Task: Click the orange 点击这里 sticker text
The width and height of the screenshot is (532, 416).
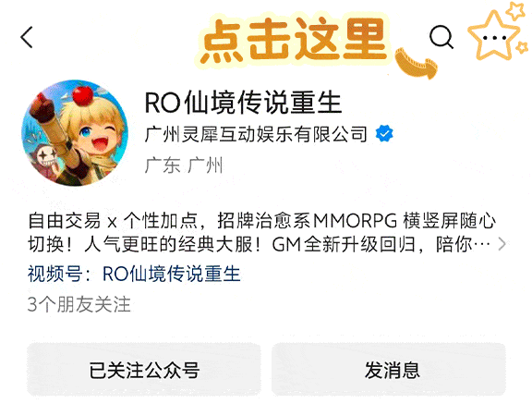Action: click(294, 41)
